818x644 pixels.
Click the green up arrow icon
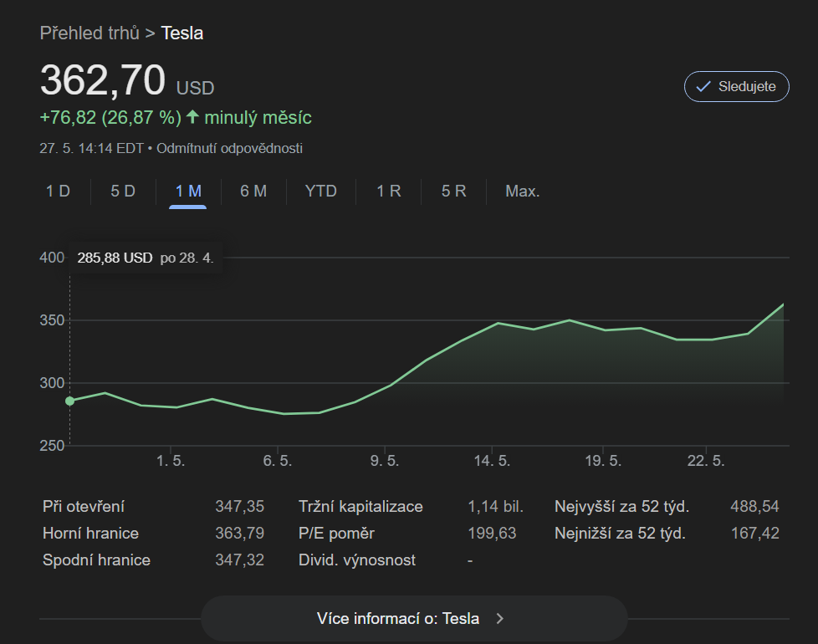coord(192,117)
